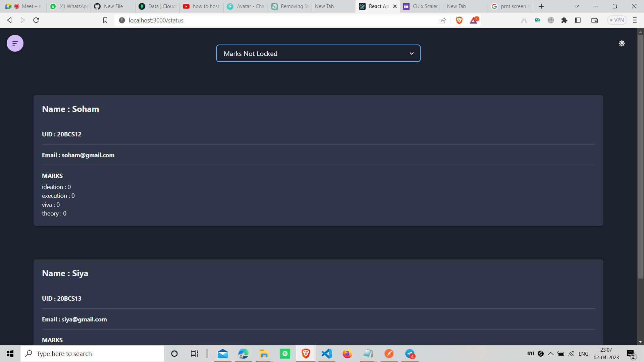Open the Brave hamburger menu
The image size is (644, 362).
[x=635, y=20]
